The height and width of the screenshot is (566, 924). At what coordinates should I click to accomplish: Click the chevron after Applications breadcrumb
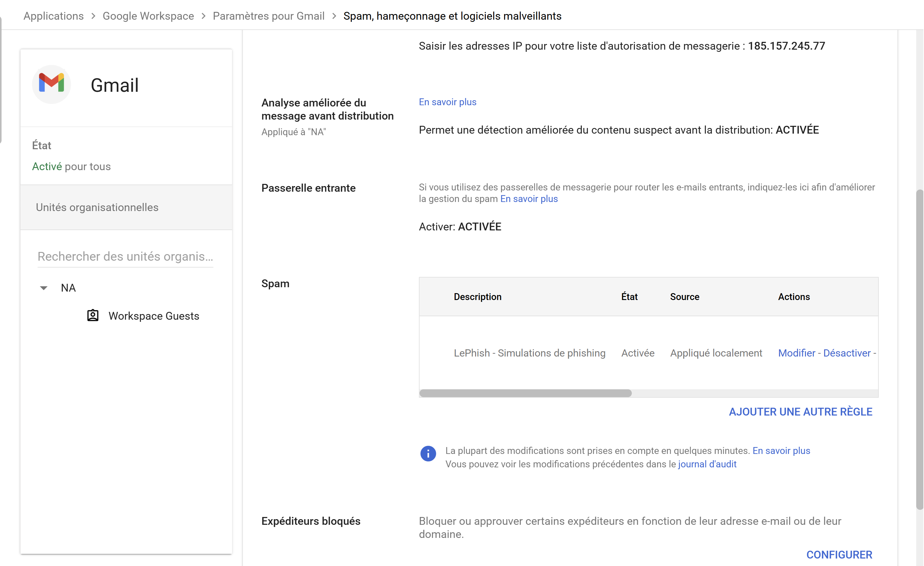pyautogui.click(x=93, y=16)
